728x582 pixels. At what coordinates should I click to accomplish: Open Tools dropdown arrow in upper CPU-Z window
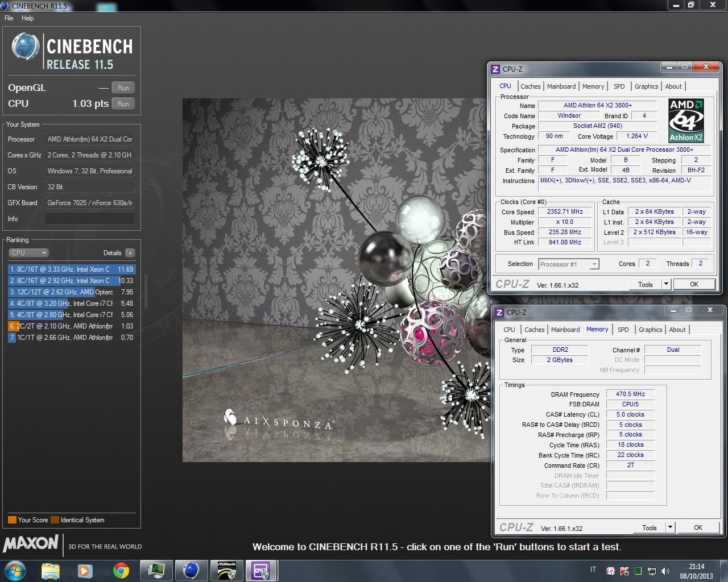[x=666, y=284]
